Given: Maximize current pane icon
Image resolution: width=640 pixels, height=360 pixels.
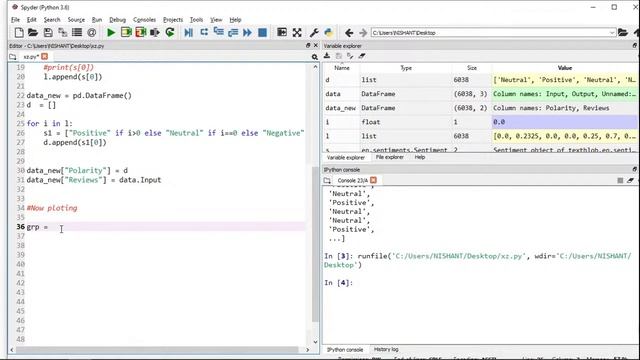Looking at the screenshot, I should pyautogui.click(x=282, y=33).
